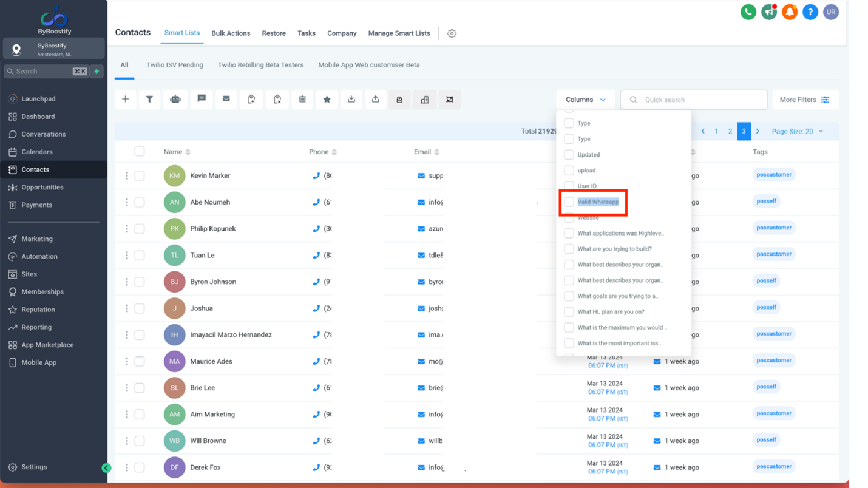Open the three-dot menu for Byron Johnson
868x488 pixels.
[x=127, y=282]
